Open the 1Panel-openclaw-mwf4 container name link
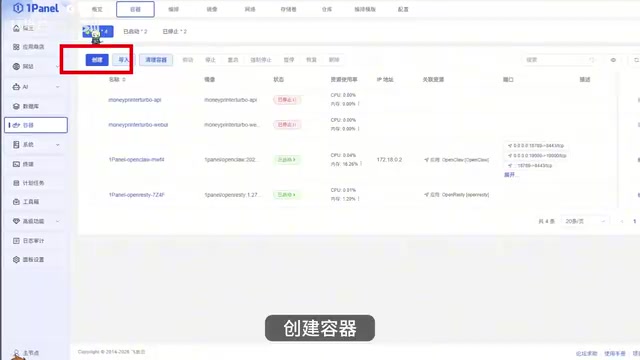Screen dimensions: 640x360 [136, 160]
